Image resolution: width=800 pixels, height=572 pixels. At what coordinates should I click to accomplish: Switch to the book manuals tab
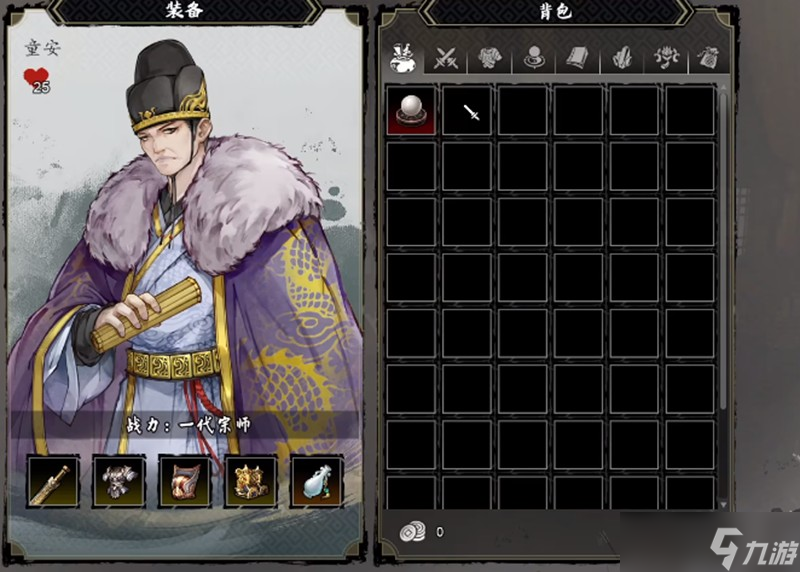578,59
